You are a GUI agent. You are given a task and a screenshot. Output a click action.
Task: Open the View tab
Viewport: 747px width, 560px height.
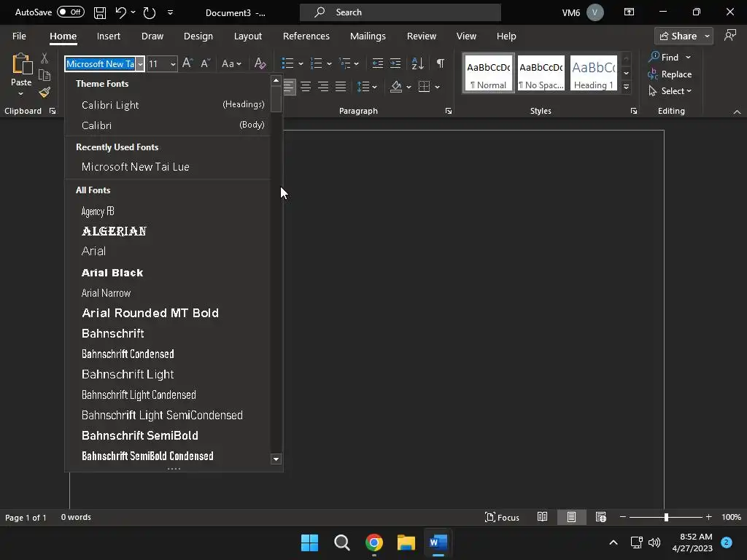coord(466,36)
